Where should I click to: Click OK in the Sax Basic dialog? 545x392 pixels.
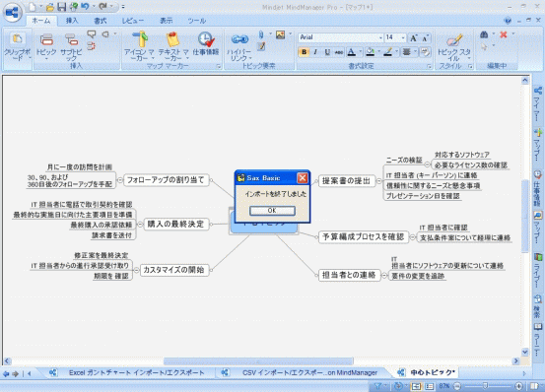[272, 211]
